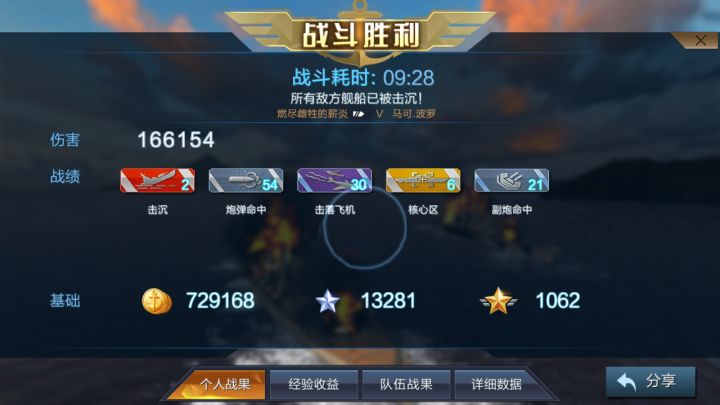Close the battle results panel
Image resolution: width=720 pixels, height=405 pixels.
[x=700, y=40]
